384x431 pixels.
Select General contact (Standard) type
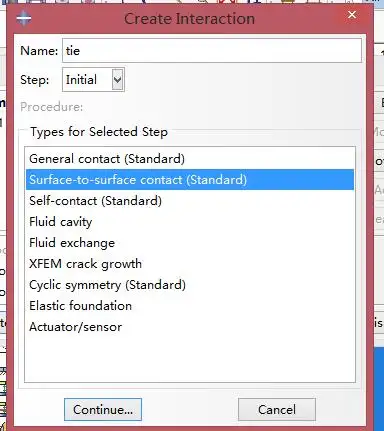[107, 159]
